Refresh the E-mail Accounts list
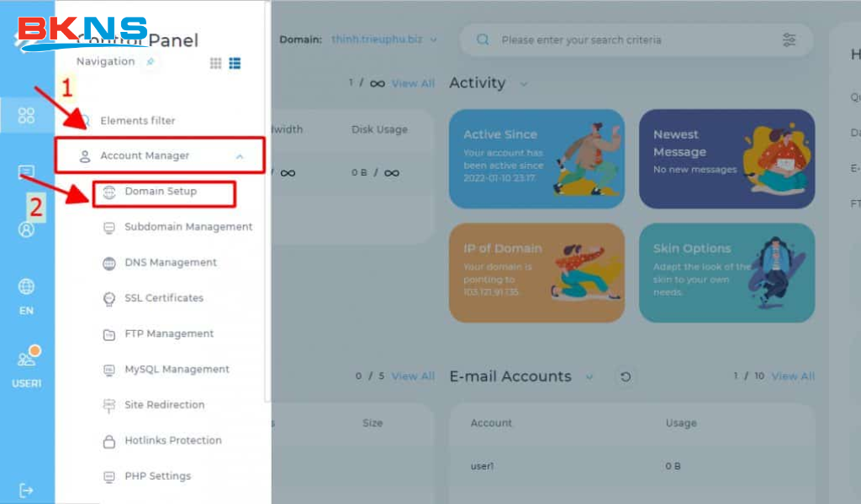Image resolution: width=861 pixels, height=504 pixels. 626,377
